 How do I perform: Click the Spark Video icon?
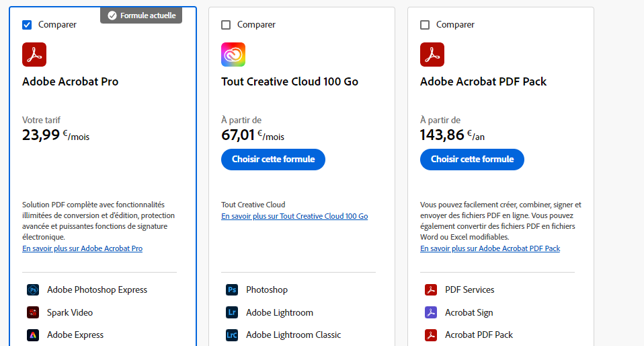click(33, 312)
